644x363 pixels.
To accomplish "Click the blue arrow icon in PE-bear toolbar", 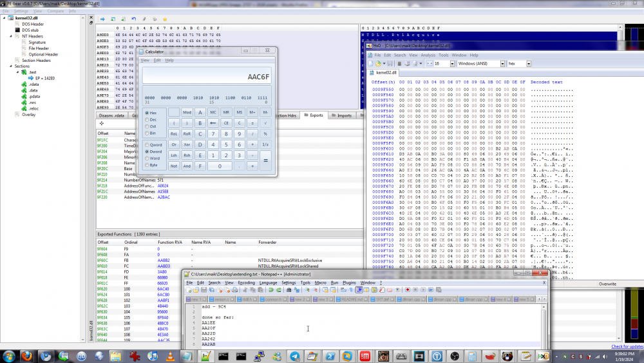I will pos(102,19).
